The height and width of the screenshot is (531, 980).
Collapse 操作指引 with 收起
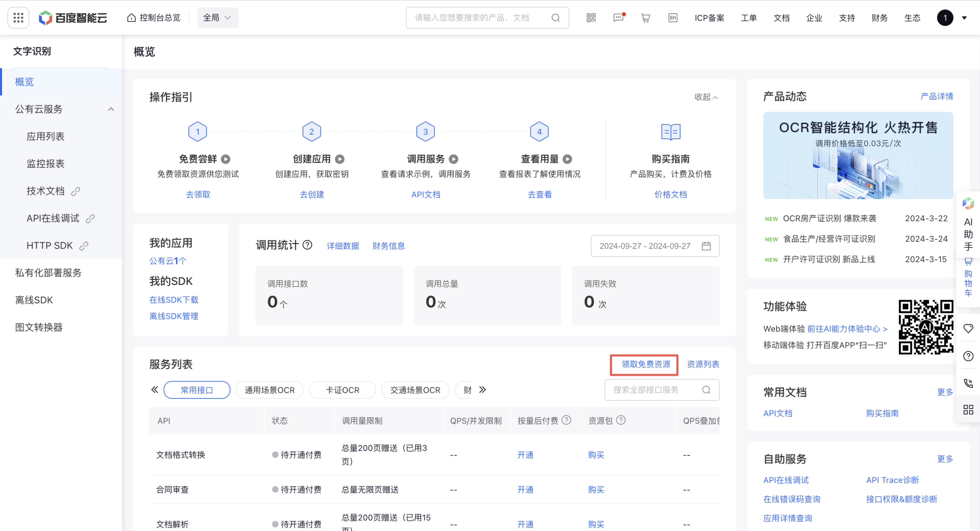[x=706, y=97]
